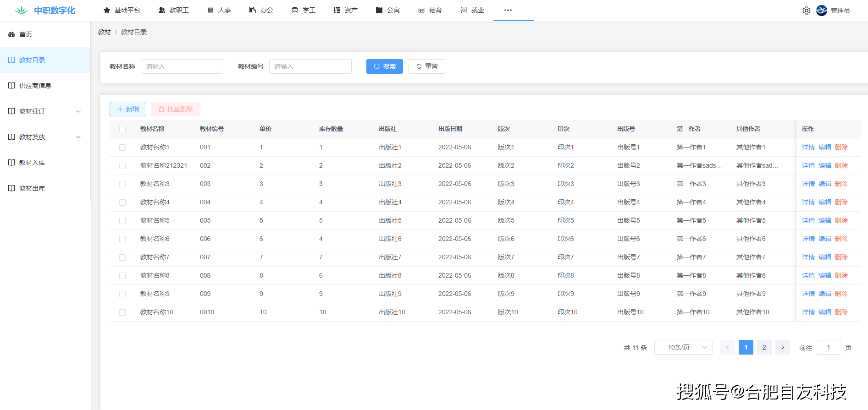Select the checkbox for 教材名称212321 row
868x410 pixels.
(x=122, y=166)
